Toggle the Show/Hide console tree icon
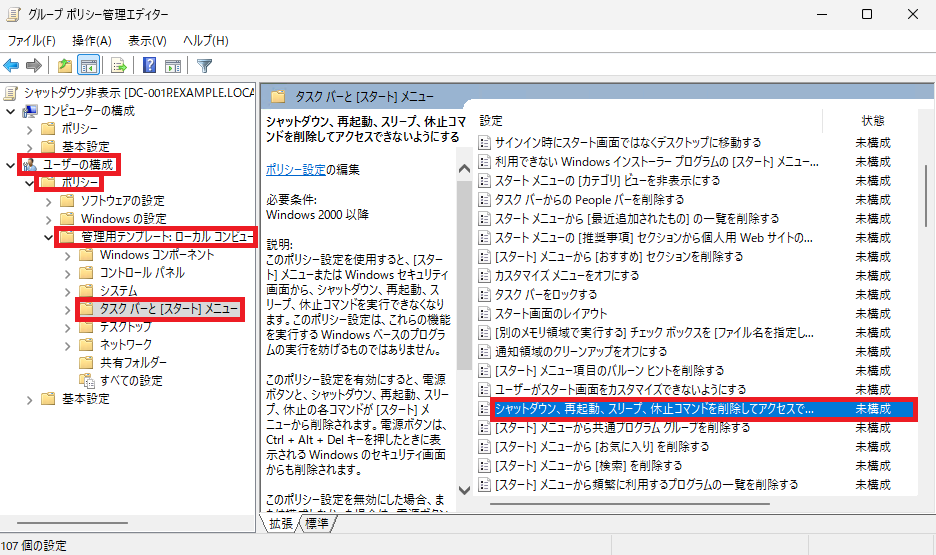The image size is (936, 555). coord(88,66)
